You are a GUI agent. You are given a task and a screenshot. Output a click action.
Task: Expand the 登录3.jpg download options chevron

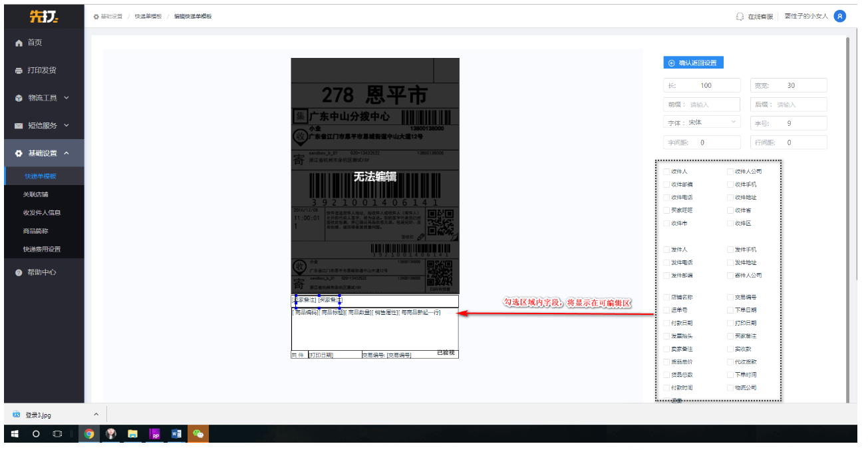pyautogui.click(x=96, y=415)
